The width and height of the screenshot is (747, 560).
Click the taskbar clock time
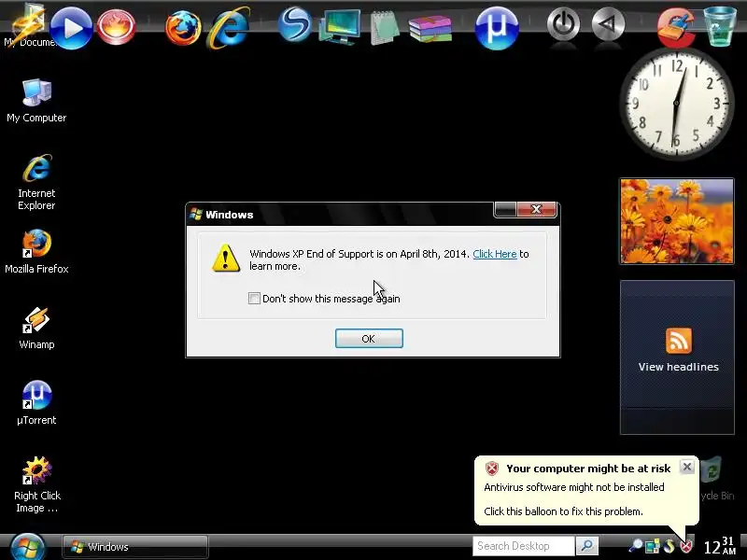(x=719, y=546)
